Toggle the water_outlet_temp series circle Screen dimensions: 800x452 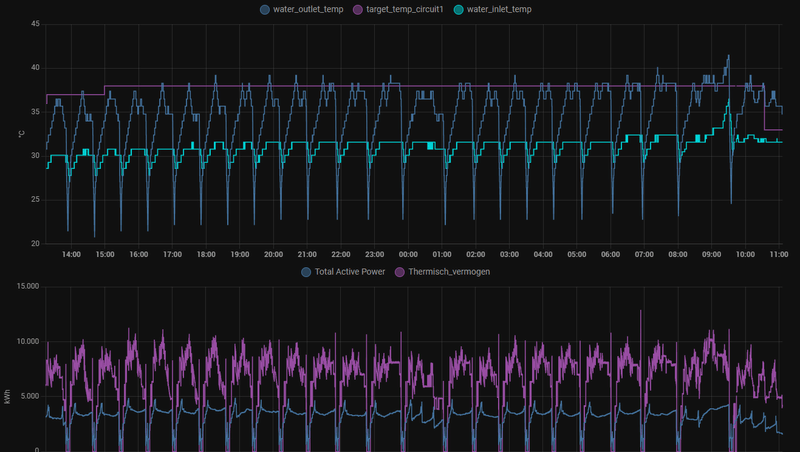(x=265, y=10)
